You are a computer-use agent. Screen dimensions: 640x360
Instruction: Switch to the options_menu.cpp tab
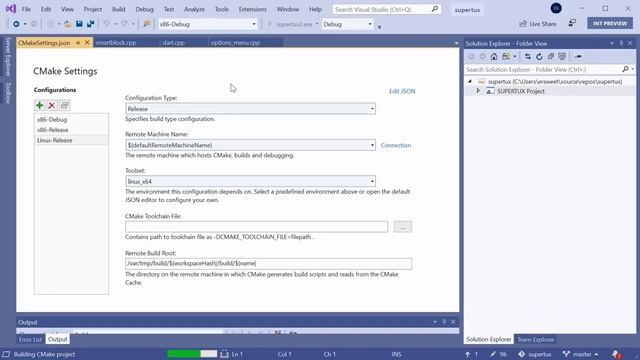pyautogui.click(x=236, y=42)
